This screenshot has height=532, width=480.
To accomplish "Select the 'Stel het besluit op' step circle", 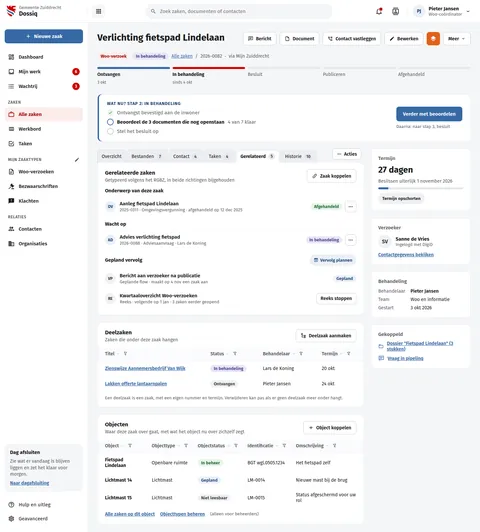I will [110, 131].
